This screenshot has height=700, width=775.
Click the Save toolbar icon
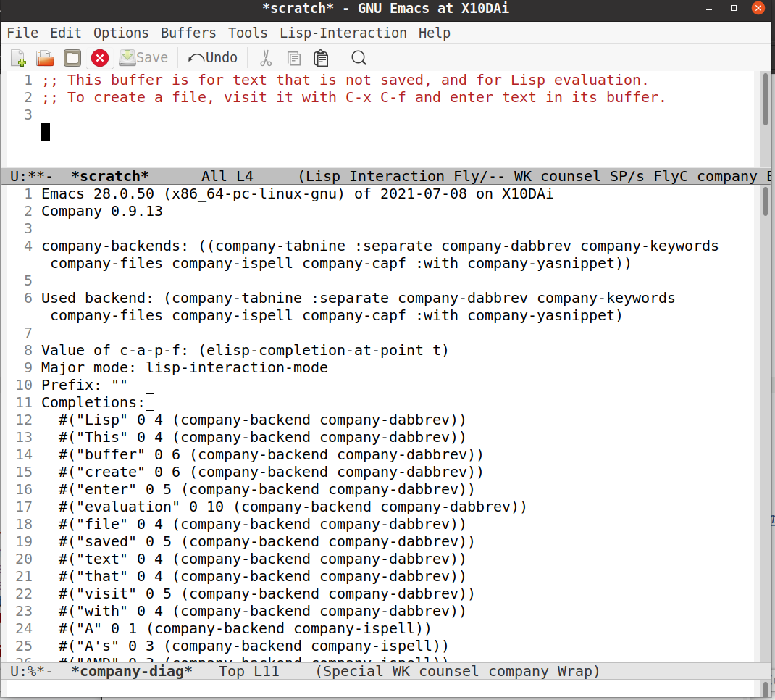[143, 58]
